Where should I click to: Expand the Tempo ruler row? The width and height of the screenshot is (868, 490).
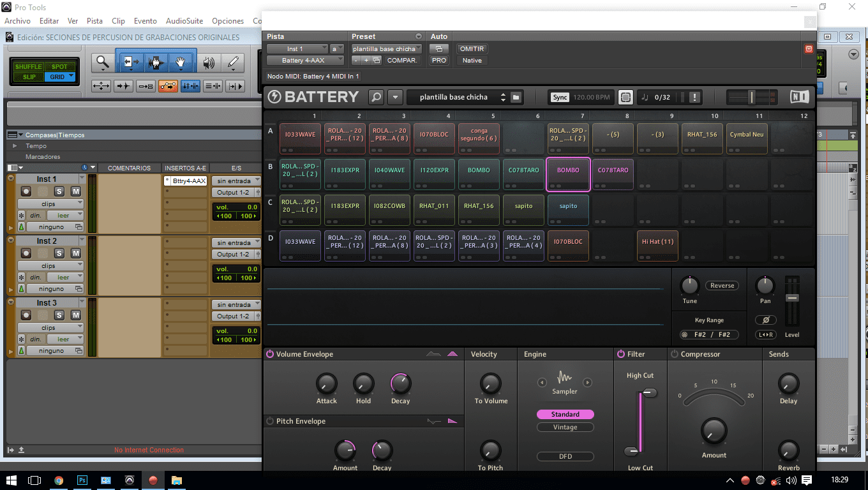click(15, 146)
